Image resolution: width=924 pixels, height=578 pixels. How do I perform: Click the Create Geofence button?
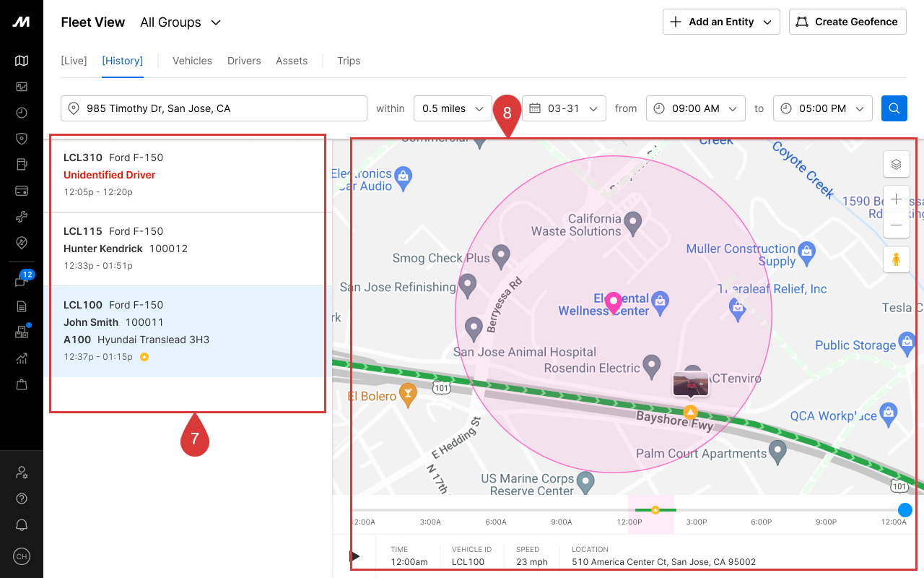[847, 22]
